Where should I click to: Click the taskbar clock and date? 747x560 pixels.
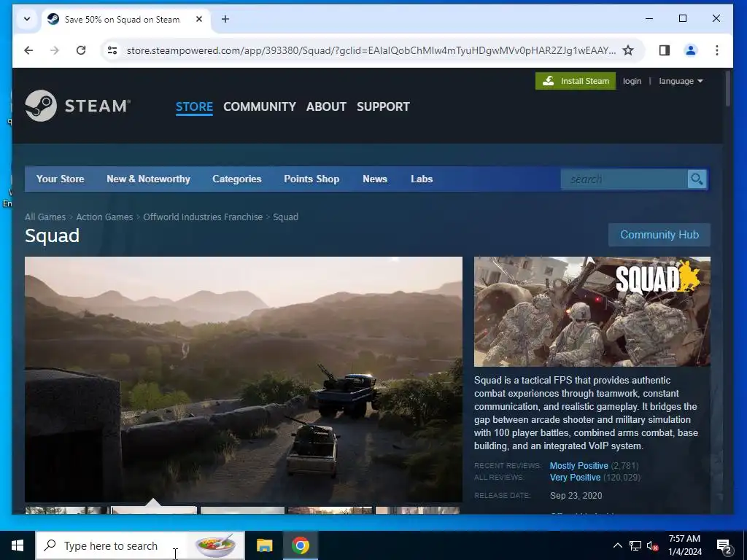click(684, 545)
